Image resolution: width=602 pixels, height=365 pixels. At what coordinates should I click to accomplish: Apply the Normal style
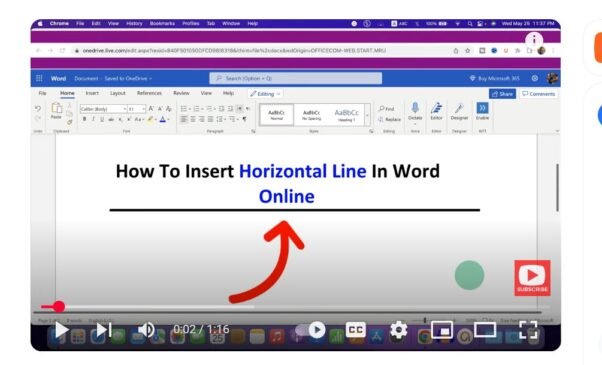[276, 115]
